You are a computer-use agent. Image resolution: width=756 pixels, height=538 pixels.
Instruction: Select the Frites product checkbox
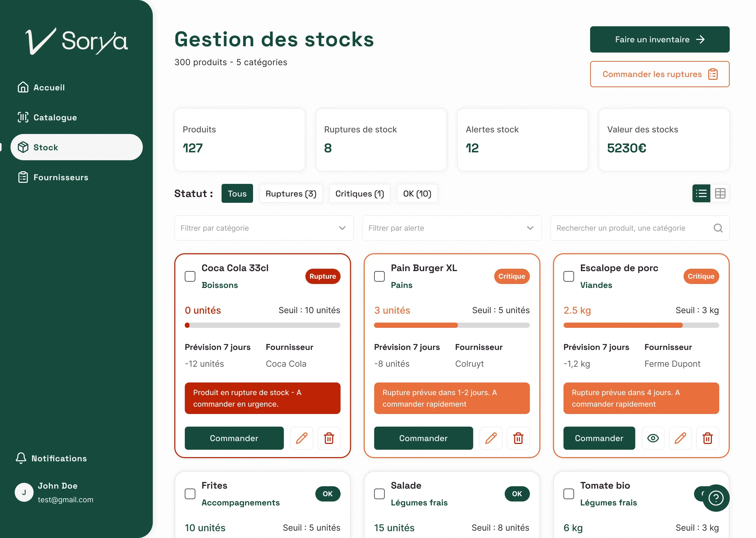(x=190, y=494)
